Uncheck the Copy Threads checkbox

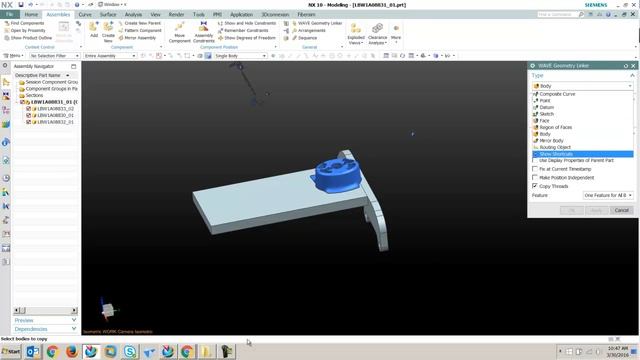535,186
